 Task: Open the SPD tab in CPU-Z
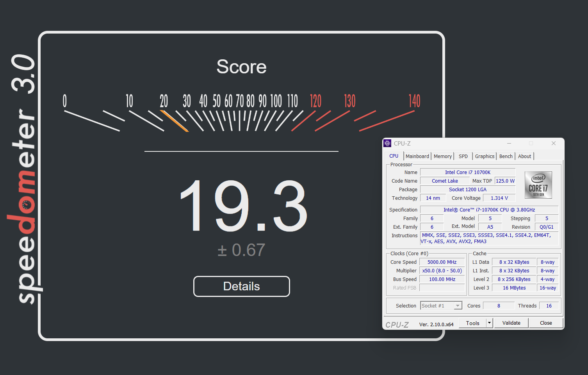[463, 156]
